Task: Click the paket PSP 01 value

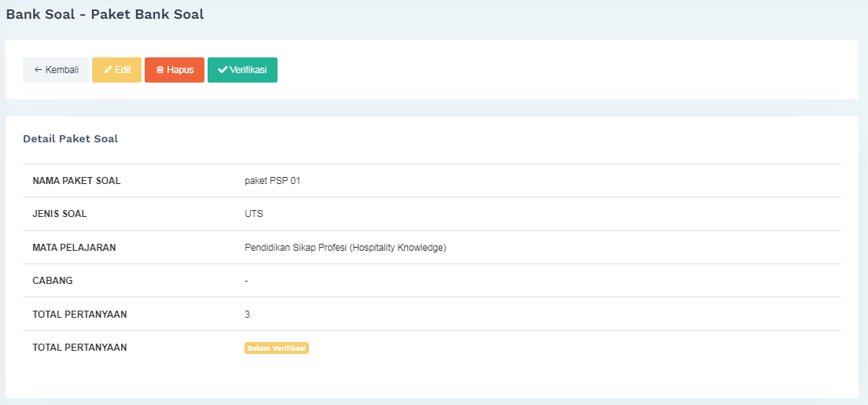Action: 272,181
